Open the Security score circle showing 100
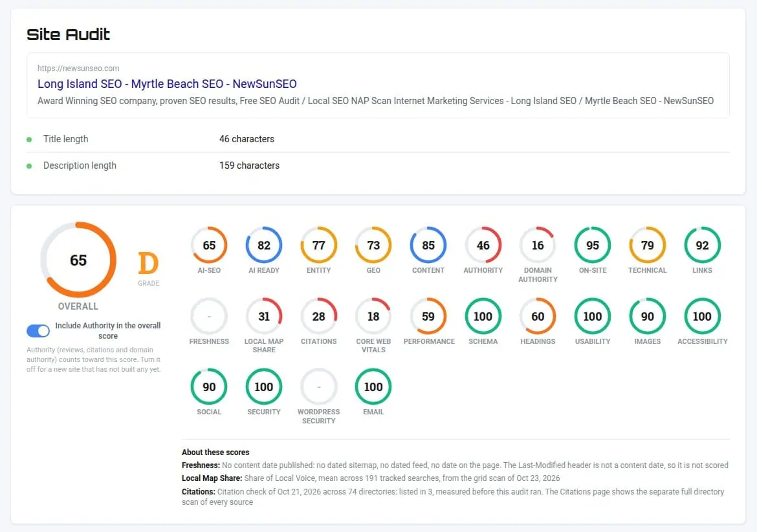Viewport: 757px width, 532px height. tap(263, 387)
